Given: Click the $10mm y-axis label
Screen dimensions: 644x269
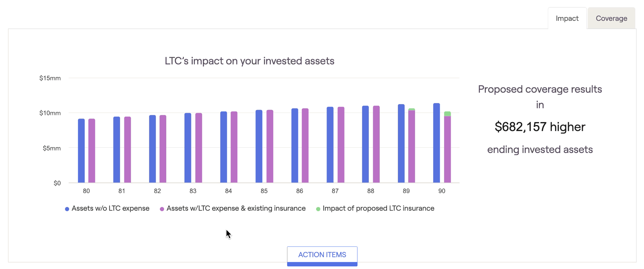Looking at the screenshot, I should pos(50,113).
